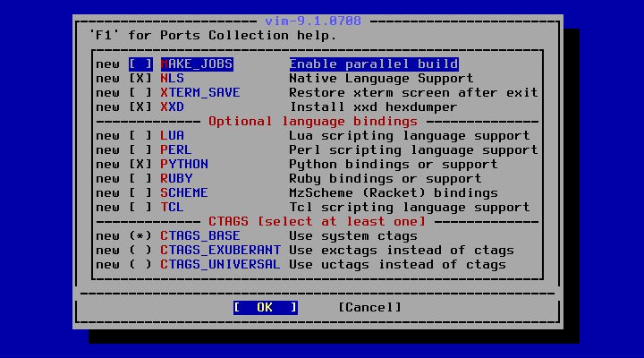Click 'Perl scripting language support' text

(413, 150)
